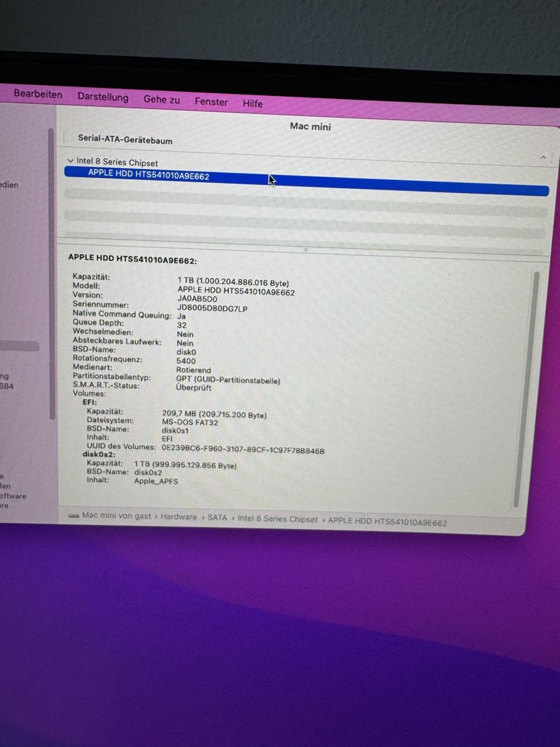Click the serial number 'JD8005D80DG7LP'
This screenshot has width=560, height=747.
click(x=212, y=308)
